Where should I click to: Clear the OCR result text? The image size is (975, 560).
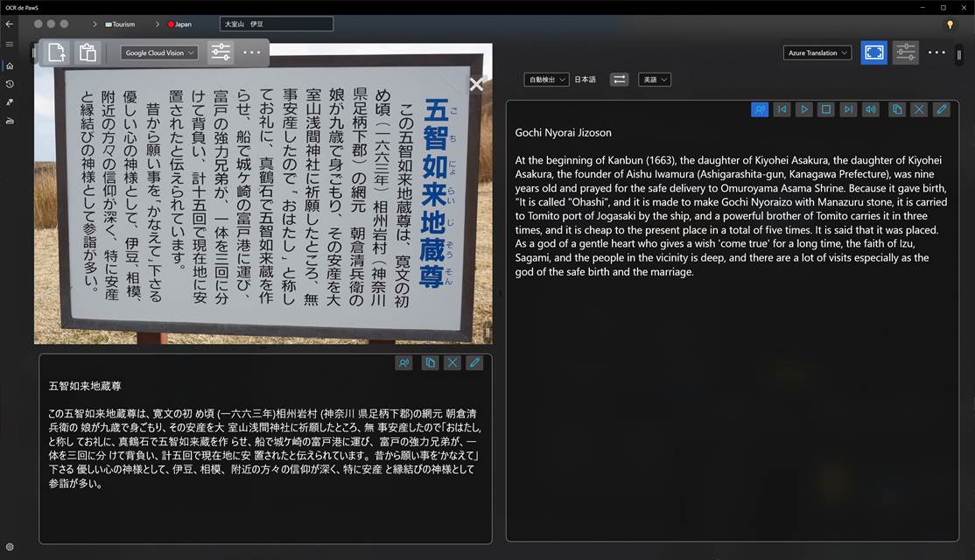[x=452, y=362]
